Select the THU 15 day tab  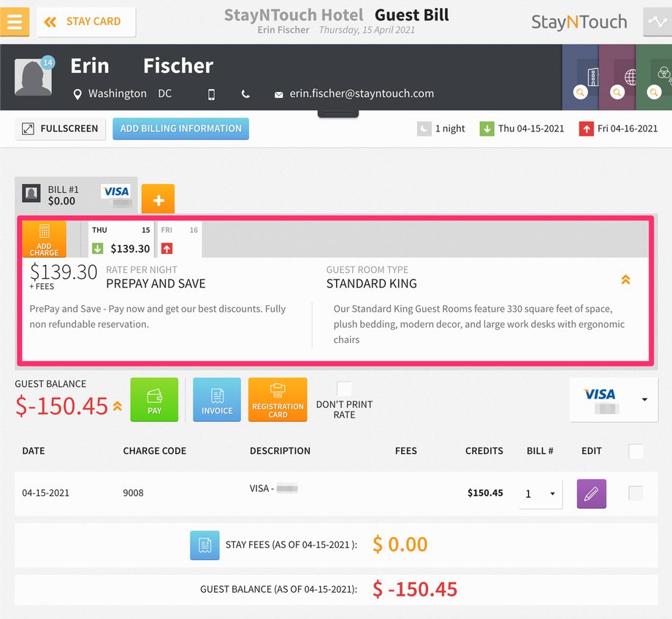tap(121, 239)
